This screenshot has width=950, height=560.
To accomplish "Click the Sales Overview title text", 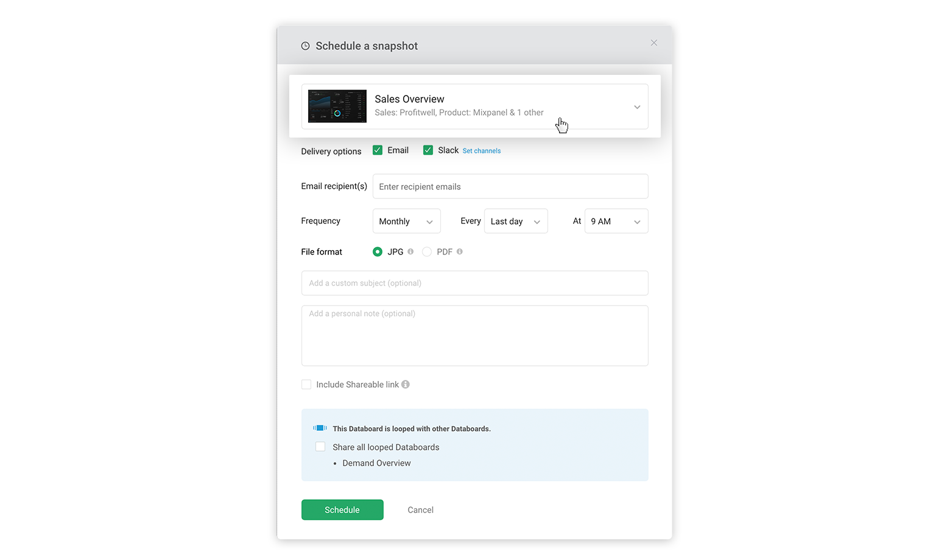I will point(409,99).
